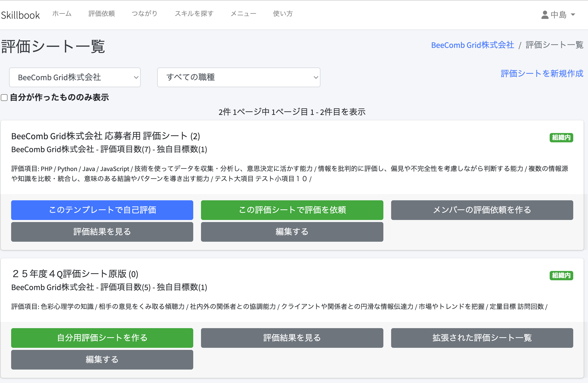
Task: Click このテンプレートで自己評価 button
Action: coord(102,210)
